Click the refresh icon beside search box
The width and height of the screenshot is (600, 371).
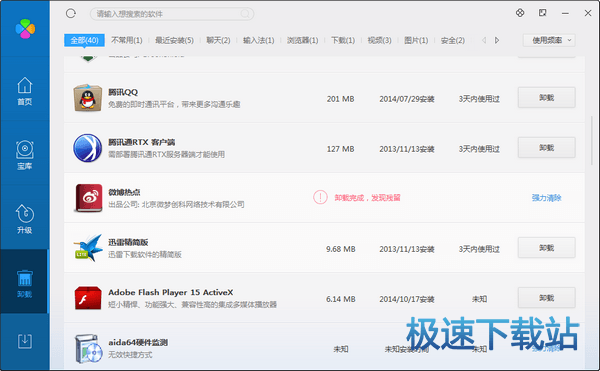click(x=71, y=14)
